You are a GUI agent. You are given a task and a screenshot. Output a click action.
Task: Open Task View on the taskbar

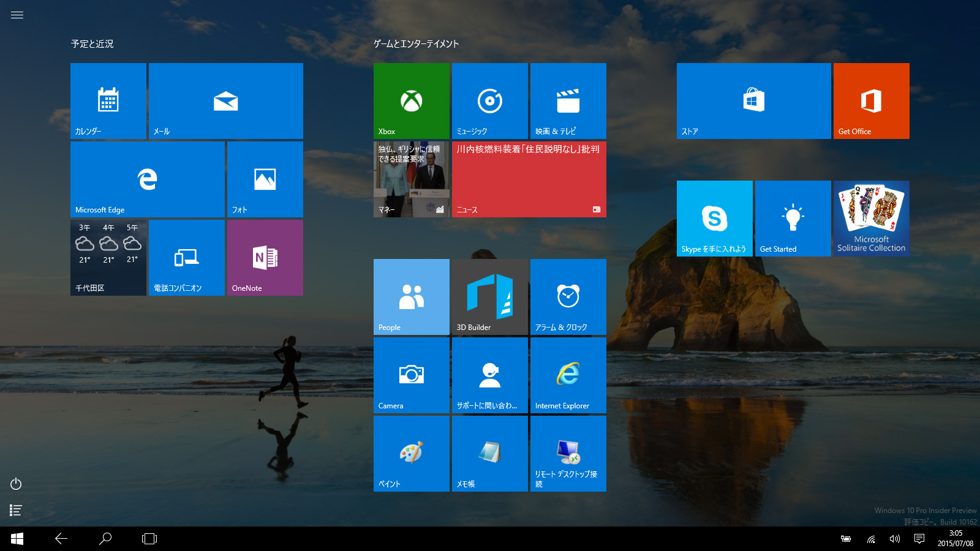pos(149,539)
